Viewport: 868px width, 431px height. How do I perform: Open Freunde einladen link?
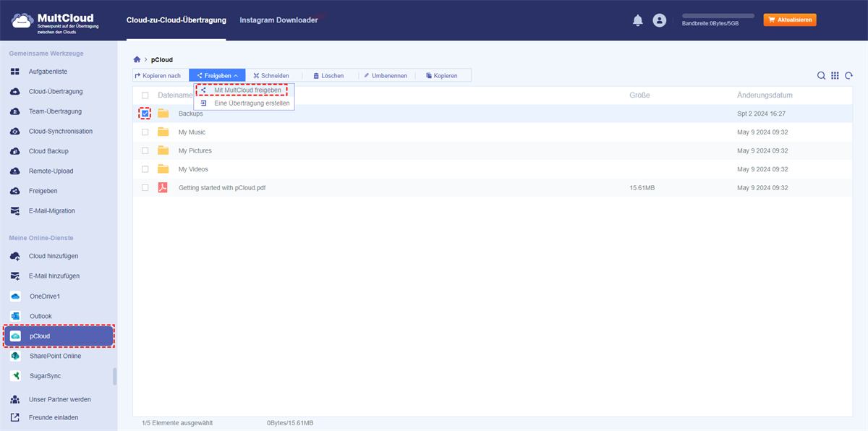[x=53, y=417]
